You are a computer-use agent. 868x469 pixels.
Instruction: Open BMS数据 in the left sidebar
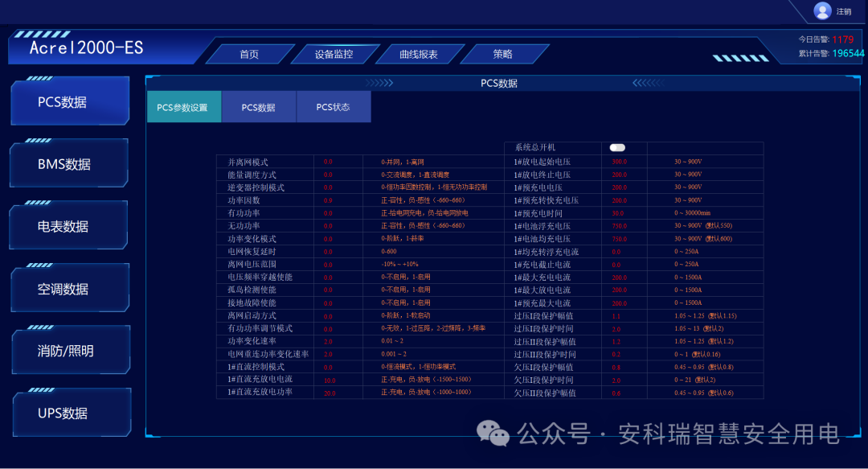click(x=69, y=164)
